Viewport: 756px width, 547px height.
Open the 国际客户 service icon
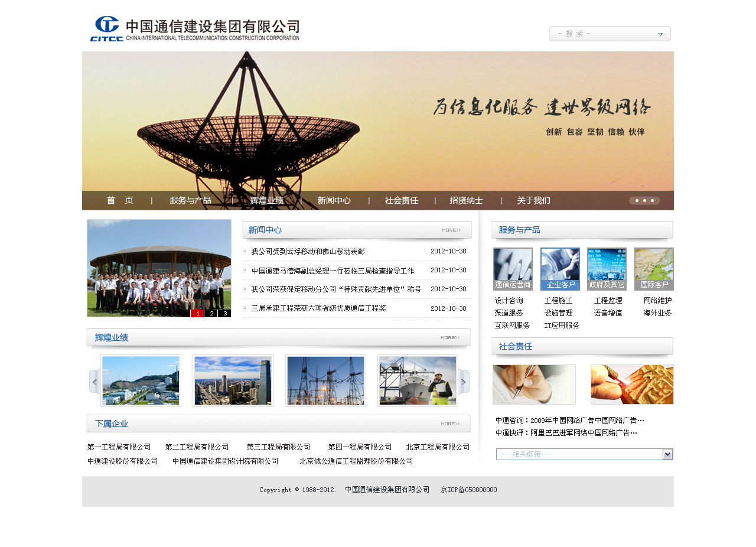(x=654, y=269)
